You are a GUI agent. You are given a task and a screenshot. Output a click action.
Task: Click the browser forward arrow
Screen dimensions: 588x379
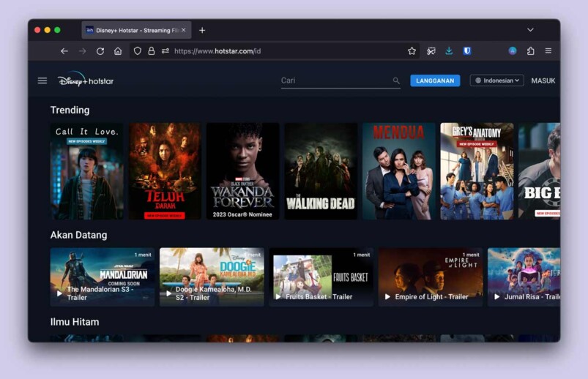82,51
